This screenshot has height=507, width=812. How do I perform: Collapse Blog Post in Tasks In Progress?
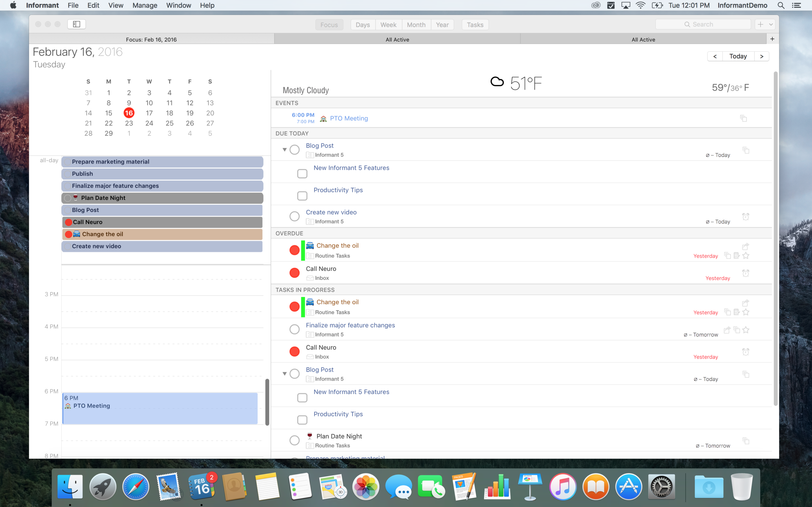pyautogui.click(x=285, y=374)
